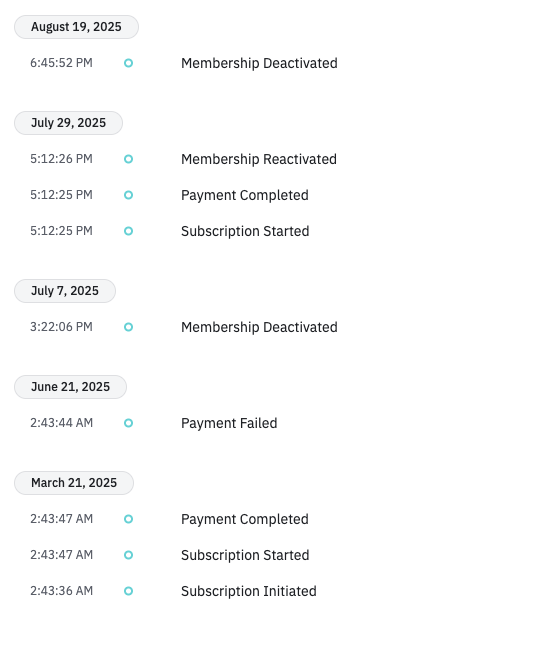
Task: Click Subscription Started entry at 2:43:47 AM
Action: (x=245, y=555)
